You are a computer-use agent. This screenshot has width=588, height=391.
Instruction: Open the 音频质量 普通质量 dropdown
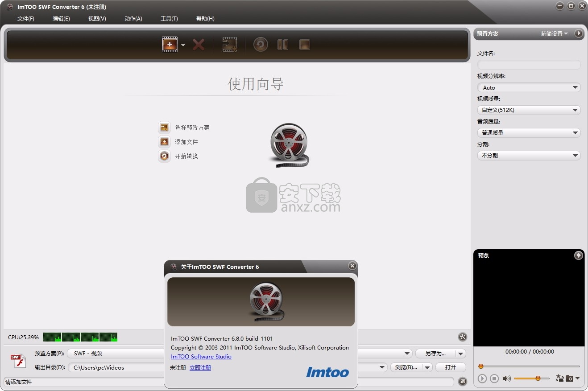(x=529, y=132)
